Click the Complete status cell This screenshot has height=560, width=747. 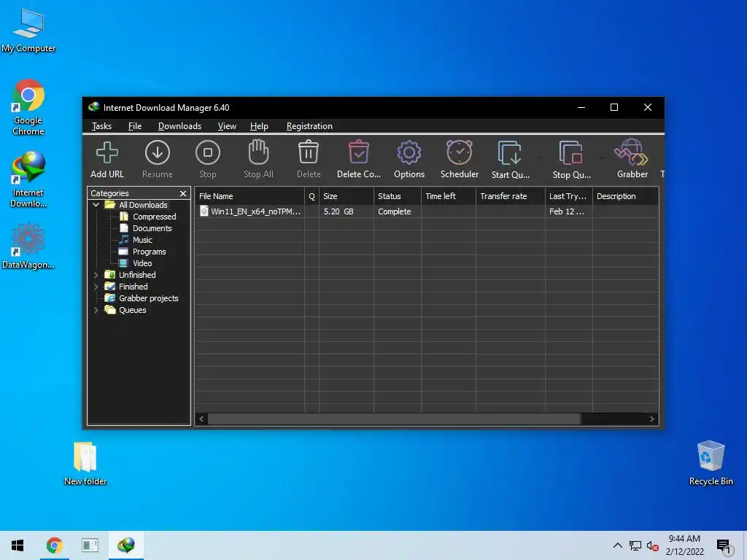pyautogui.click(x=395, y=211)
